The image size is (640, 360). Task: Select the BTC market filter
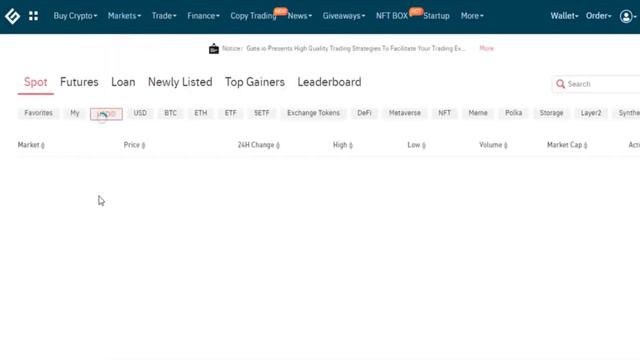tap(171, 113)
